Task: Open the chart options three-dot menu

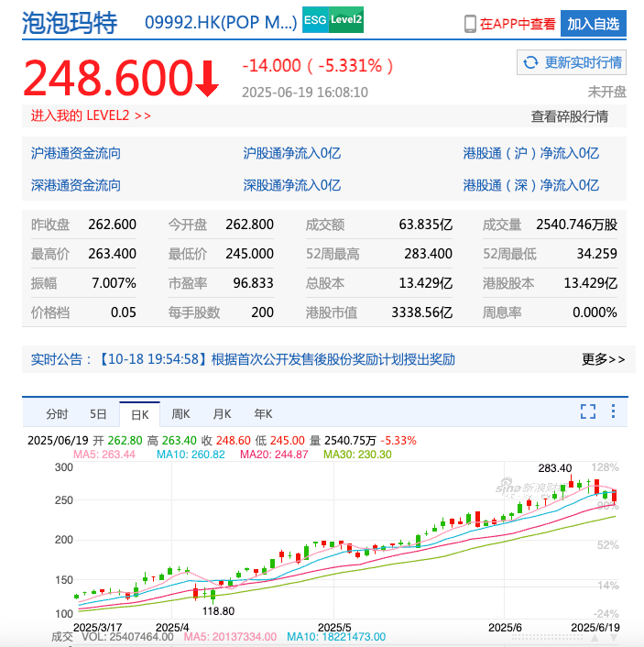Action: click(613, 412)
